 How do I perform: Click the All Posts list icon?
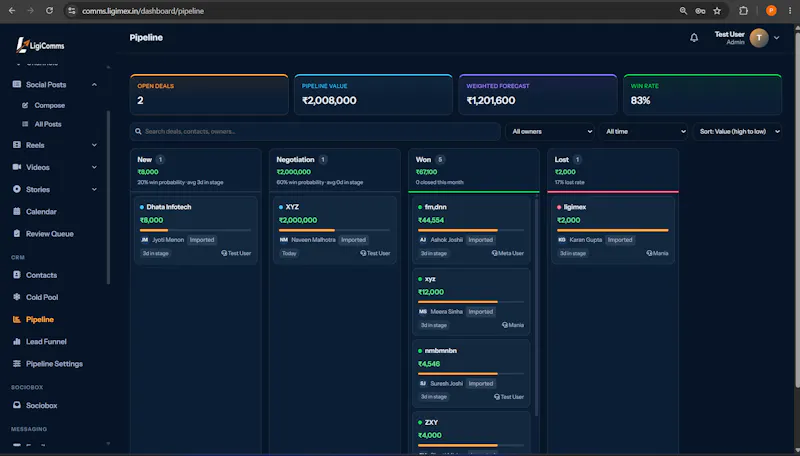click(x=25, y=124)
